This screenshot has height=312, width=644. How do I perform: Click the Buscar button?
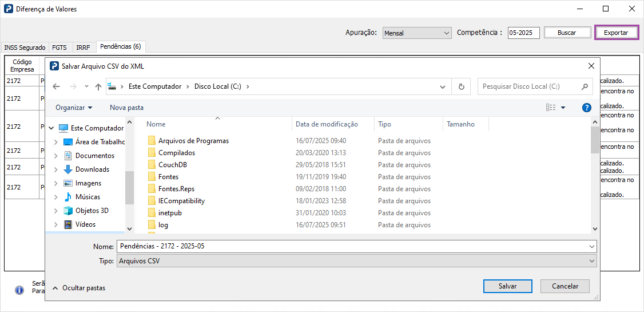click(567, 33)
